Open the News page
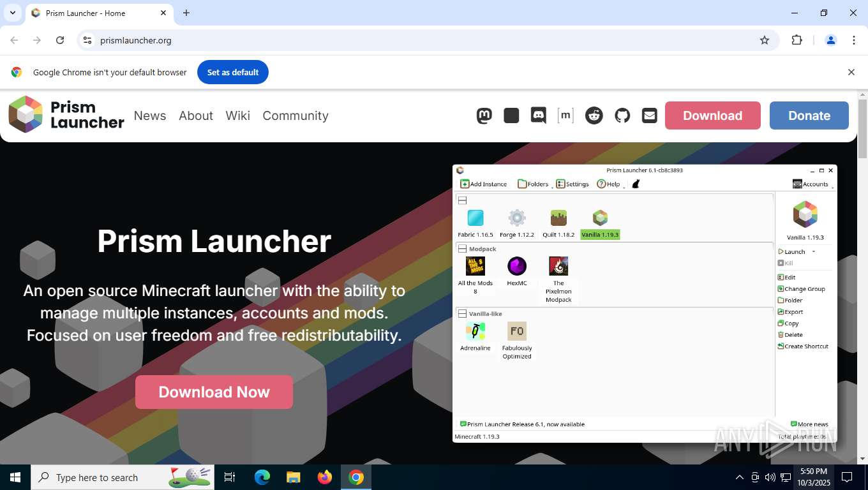Screen dimensions: 868x490 [150, 115]
